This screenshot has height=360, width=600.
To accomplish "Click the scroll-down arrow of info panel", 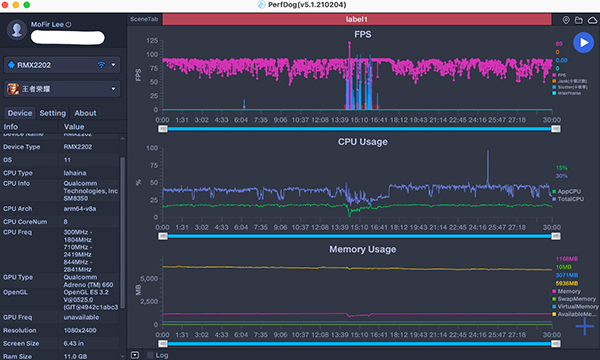I will point(122,356).
